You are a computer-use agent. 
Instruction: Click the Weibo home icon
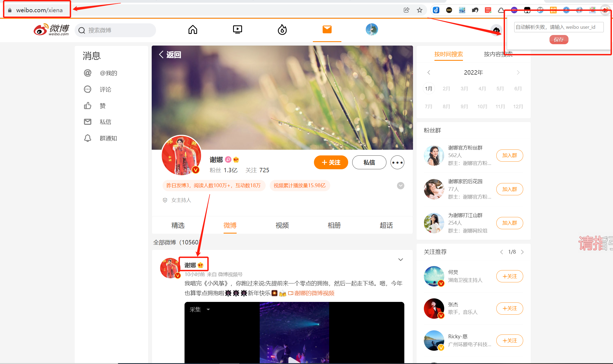(193, 30)
